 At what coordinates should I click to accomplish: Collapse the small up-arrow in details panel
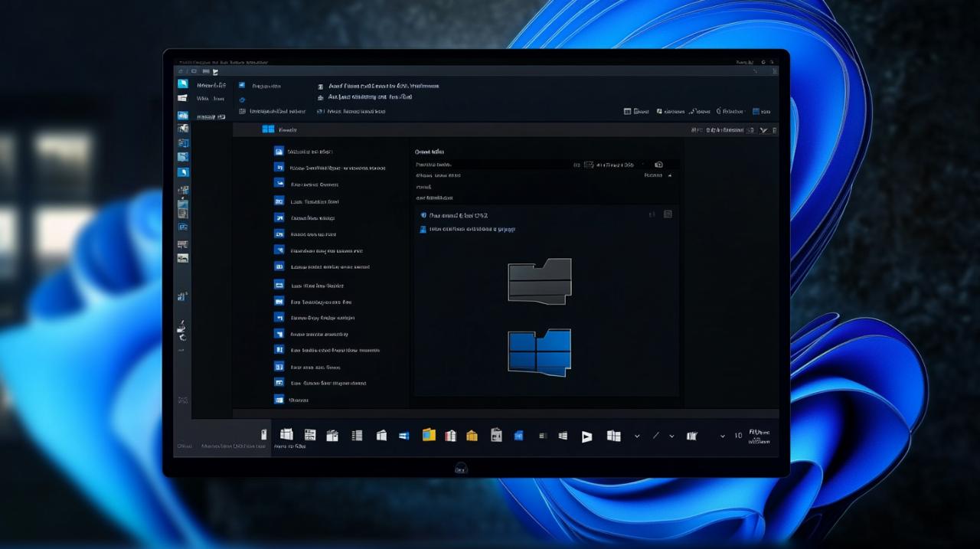point(670,175)
